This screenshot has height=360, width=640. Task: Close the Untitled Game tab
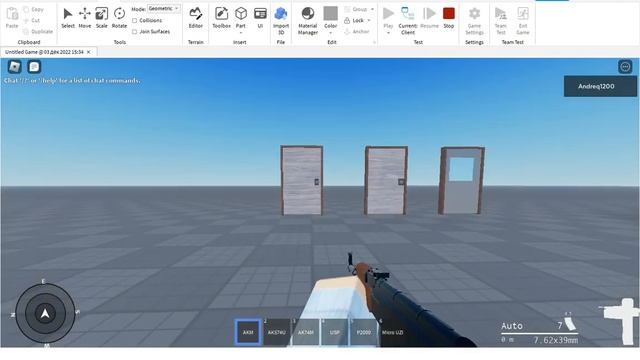[89, 52]
